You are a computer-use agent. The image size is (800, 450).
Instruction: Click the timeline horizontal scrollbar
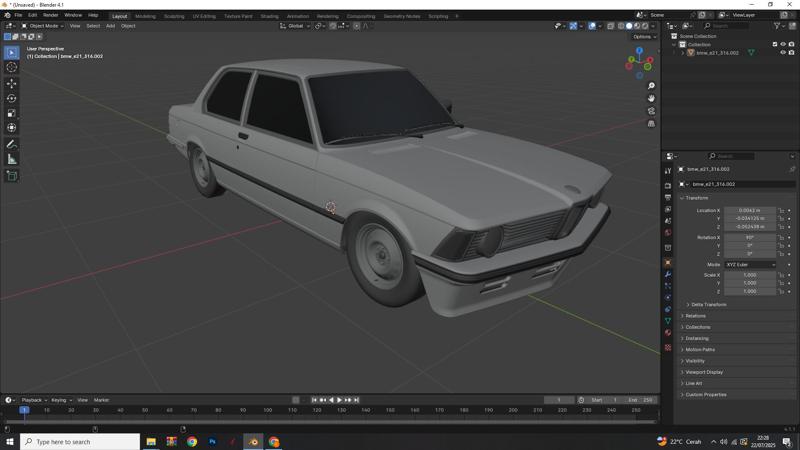point(330,421)
